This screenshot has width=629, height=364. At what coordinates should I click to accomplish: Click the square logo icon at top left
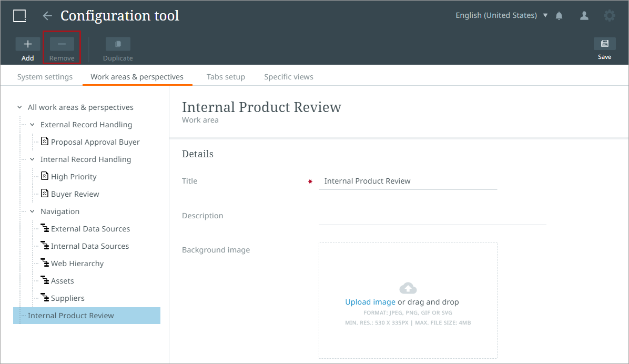point(19,16)
